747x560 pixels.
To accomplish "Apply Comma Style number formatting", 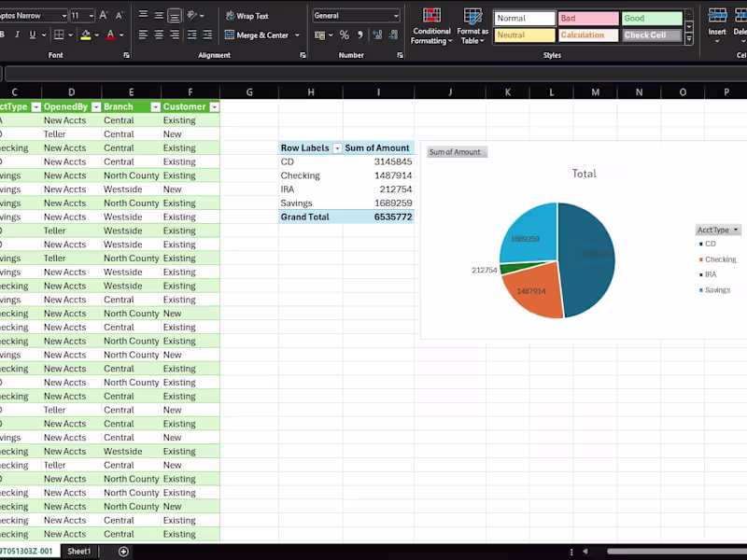I will (359, 34).
